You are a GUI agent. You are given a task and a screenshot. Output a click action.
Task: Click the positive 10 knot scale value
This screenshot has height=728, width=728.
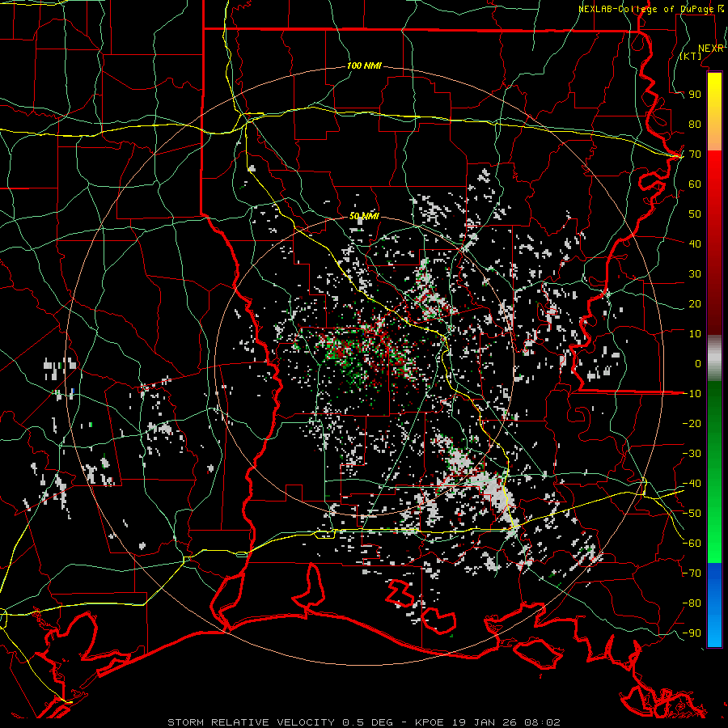click(695, 334)
